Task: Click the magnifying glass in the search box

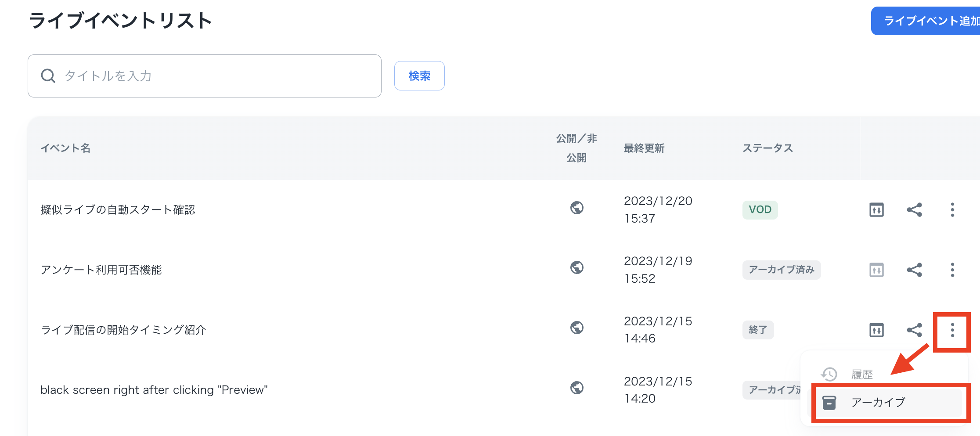Action: [48, 76]
